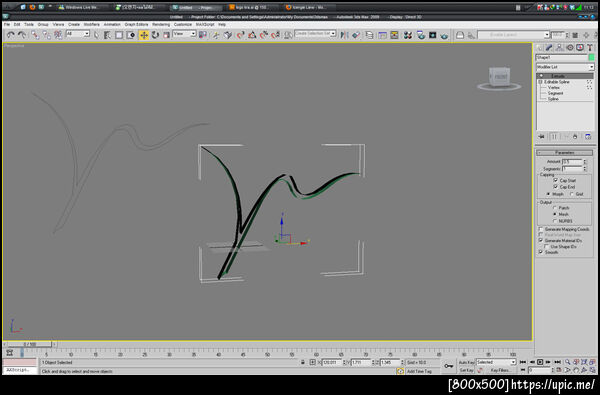Click the Quick Render teapot icon
Screen dimensions: 600x395
click(x=444, y=35)
